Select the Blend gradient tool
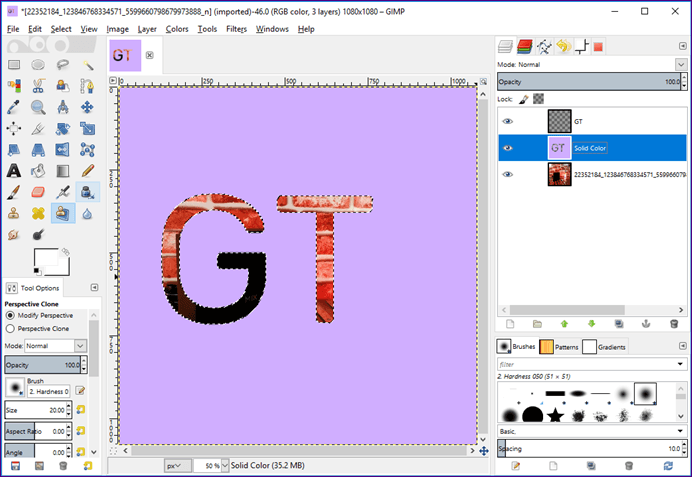 coord(63,171)
